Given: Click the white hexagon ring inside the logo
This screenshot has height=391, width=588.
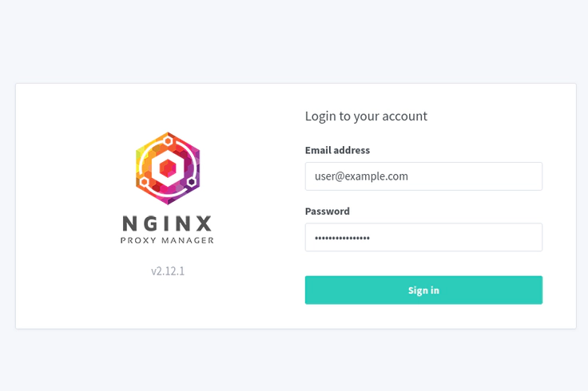Looking at the screenshot, I should [168, 168].
